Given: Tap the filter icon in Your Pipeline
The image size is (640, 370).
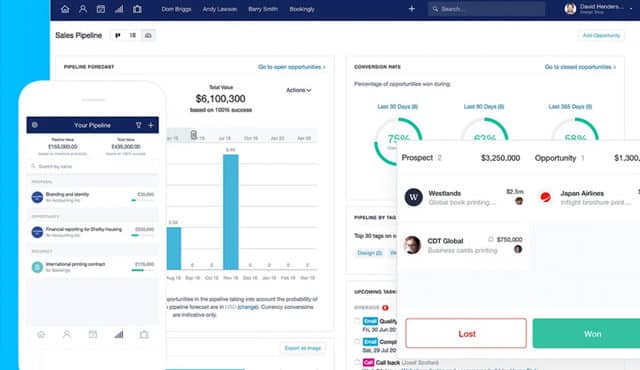Looking at the screenshot, I should [x=139, y=125].
